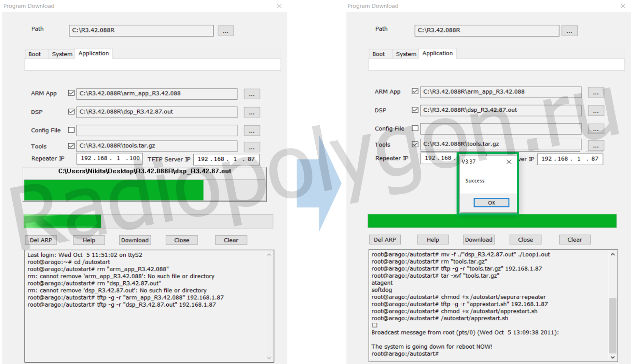Click Download button in left window
635x364 pixels.
coord(135,240)
